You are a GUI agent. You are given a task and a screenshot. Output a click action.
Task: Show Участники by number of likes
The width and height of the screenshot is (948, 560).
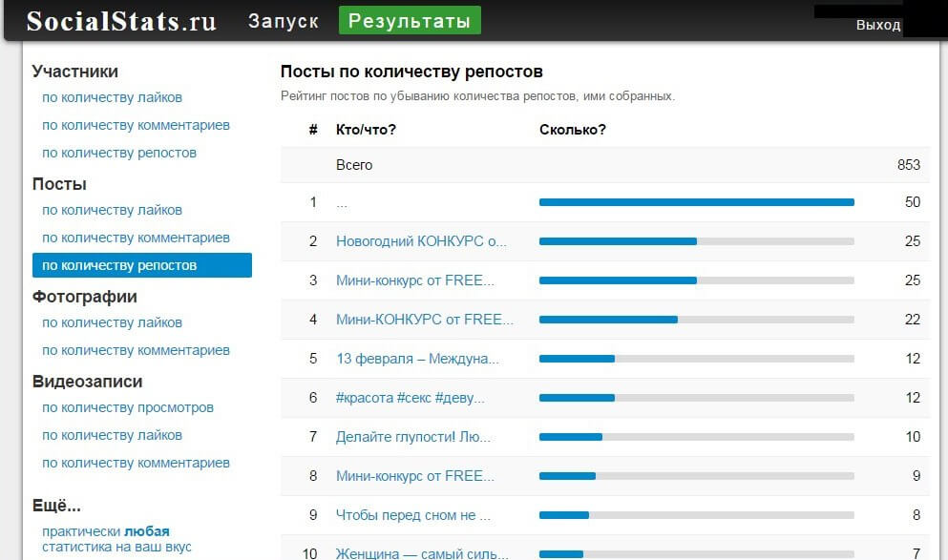(112, 97)
